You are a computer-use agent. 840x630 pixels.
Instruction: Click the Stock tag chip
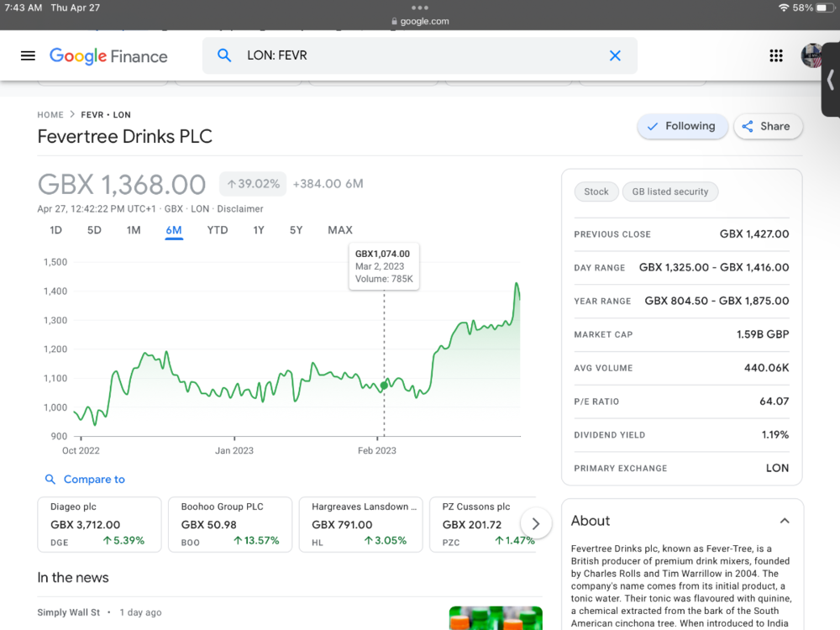(x=596, y=192)
